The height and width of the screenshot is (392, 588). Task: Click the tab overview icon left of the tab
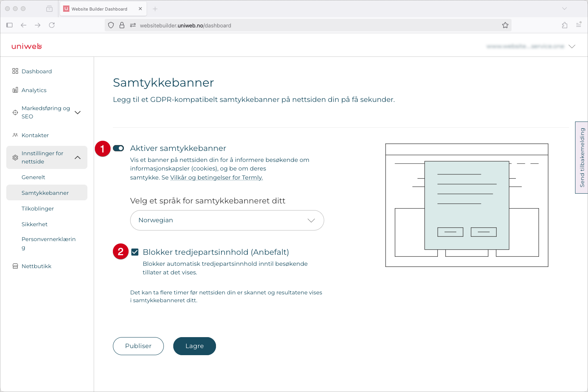(49, 9)
